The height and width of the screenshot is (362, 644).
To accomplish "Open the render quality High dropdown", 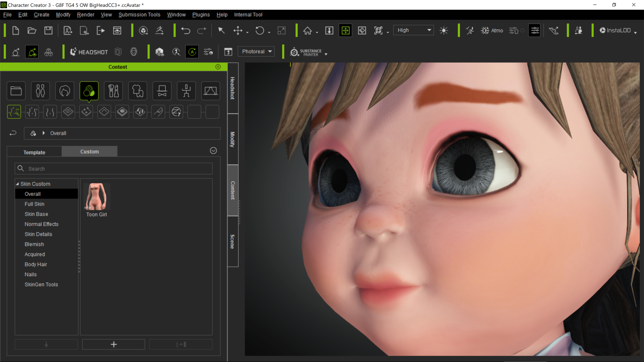I will tap(414, 30).
